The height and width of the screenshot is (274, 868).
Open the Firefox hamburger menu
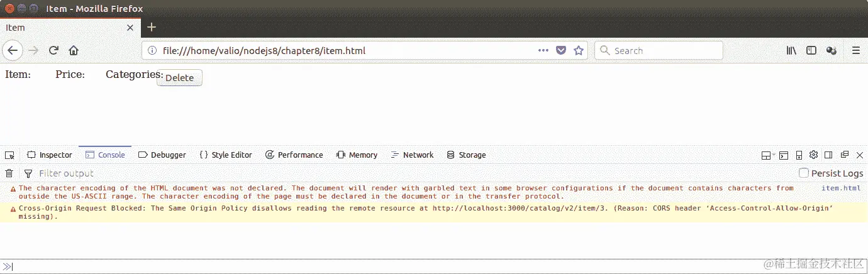click(856, 51)
